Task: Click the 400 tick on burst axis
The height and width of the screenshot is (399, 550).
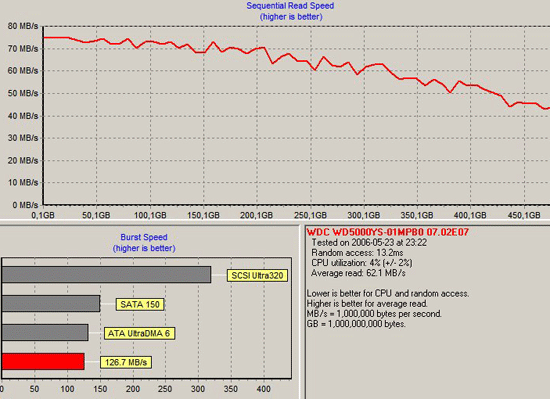Action: click(x=263, y=389)
